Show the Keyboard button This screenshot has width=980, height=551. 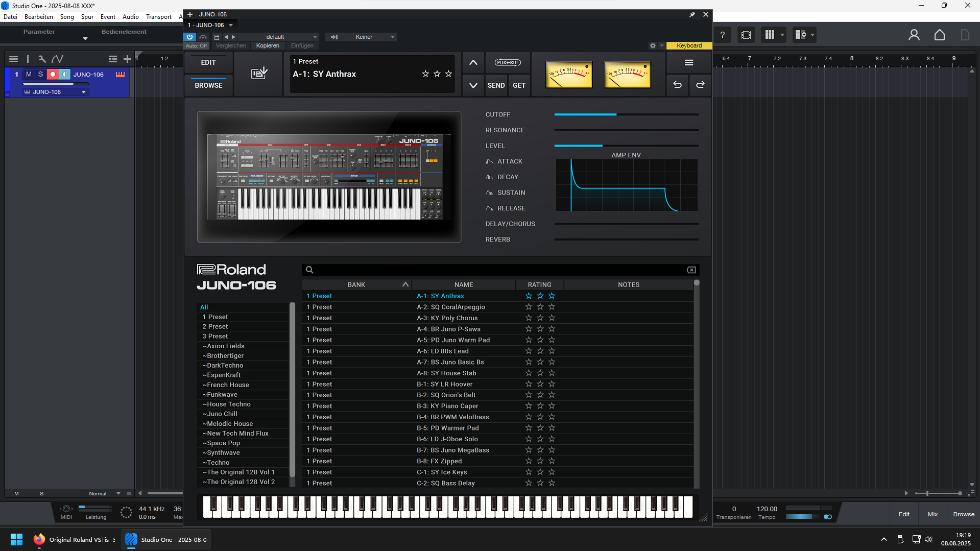pyautogui.click(x=689, y=45)
